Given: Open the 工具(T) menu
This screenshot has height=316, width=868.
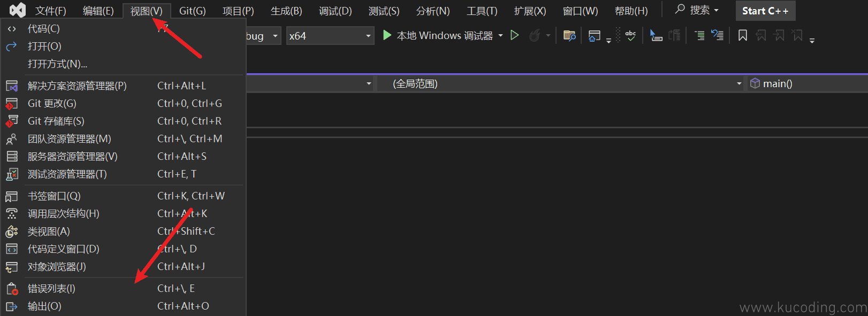Looking at the screenshot, I should tap(482, 11).
